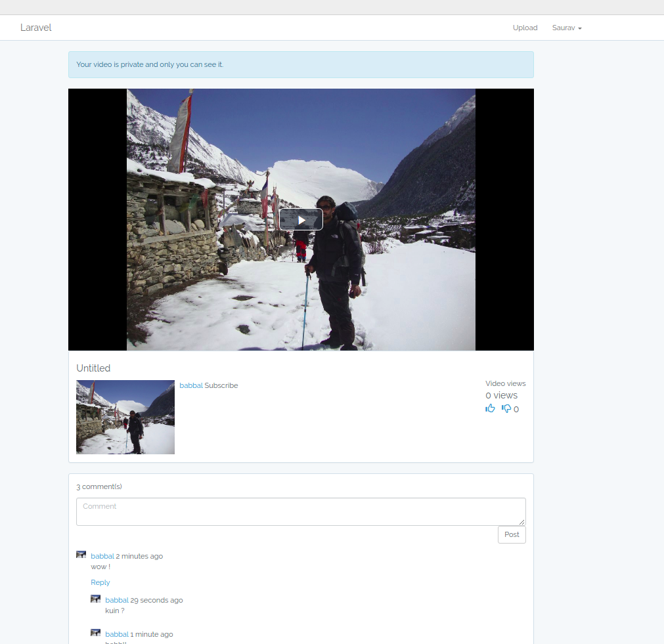
Task: Post the comment with Post button
Action: tap(512, 534)
